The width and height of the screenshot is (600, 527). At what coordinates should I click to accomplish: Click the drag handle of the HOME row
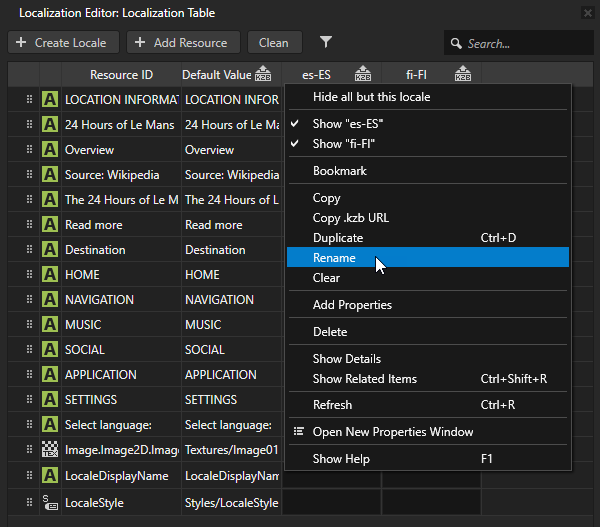28,275
